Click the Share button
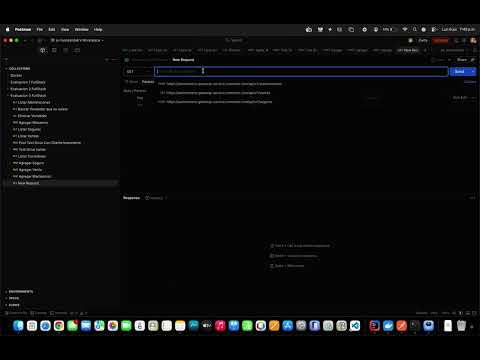This screenshot has width=480, height=360. pyautogui.click(x=462, y=60)
